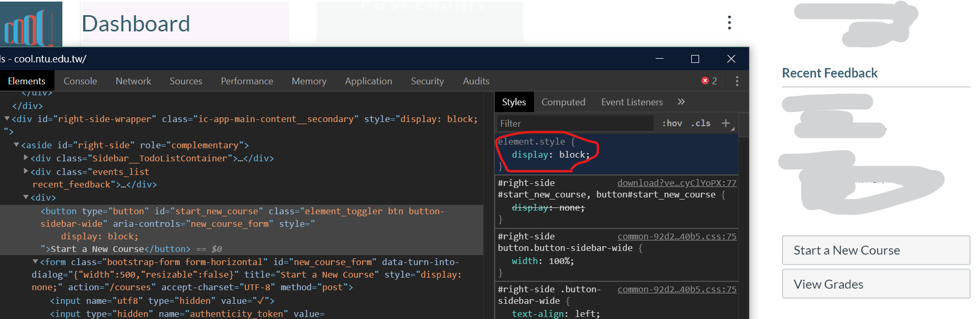Viewport: 980px width, 319px height.
Task: Click the struck-through display: none declaration
Action: tap(548, 208)
